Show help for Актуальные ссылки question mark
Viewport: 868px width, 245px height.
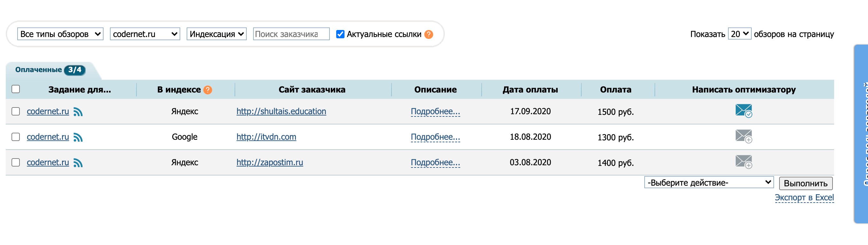click(x=429, y=34)
